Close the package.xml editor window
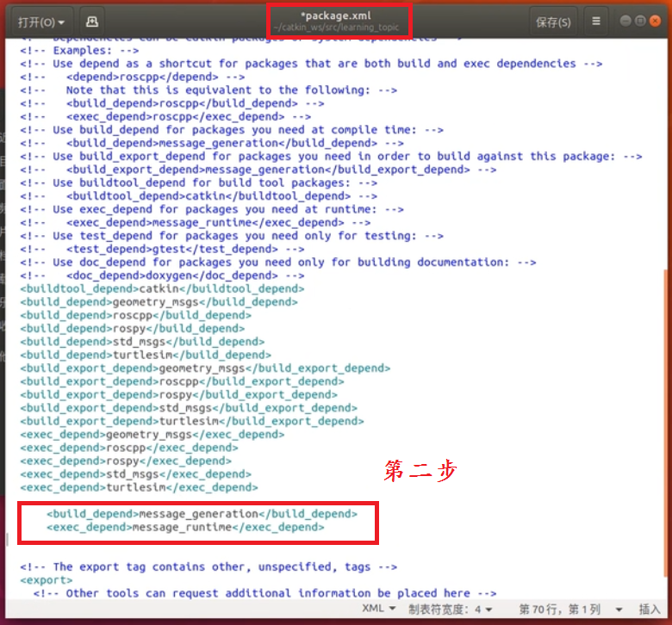 [656, 21]
